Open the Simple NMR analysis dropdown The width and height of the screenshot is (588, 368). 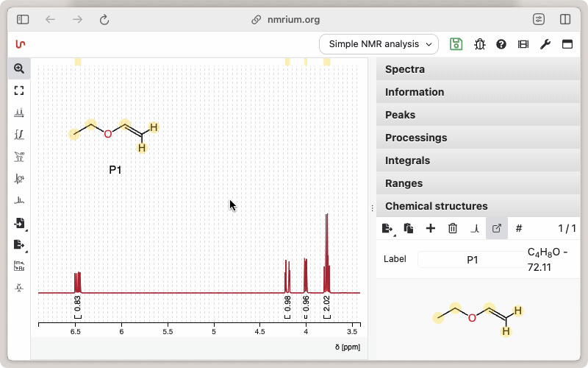click(x=379, y=44)
